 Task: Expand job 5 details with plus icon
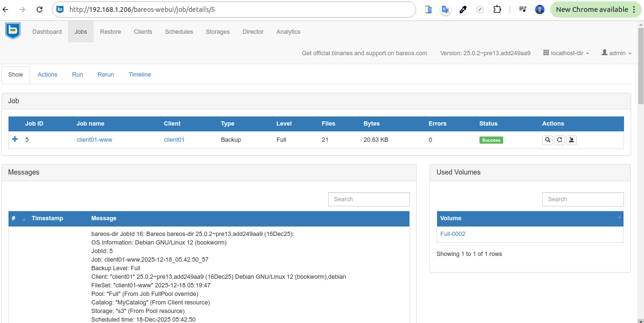pyautogui.click(x=15, y=139)
